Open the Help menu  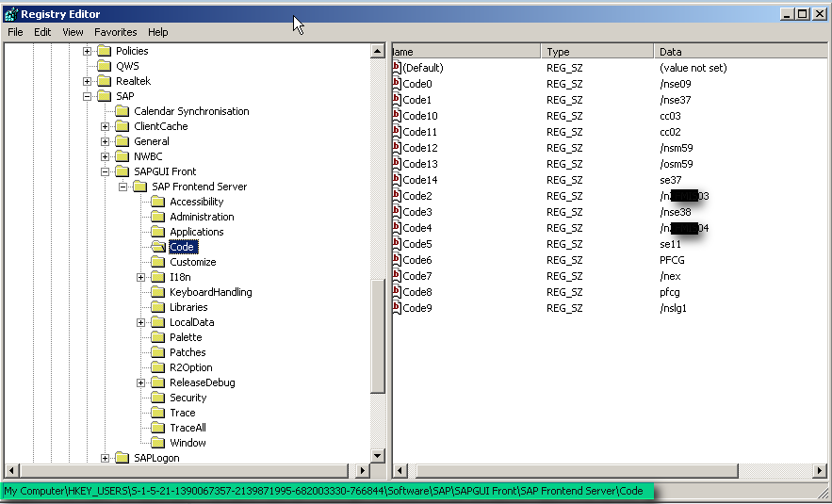tap(157, 32)
